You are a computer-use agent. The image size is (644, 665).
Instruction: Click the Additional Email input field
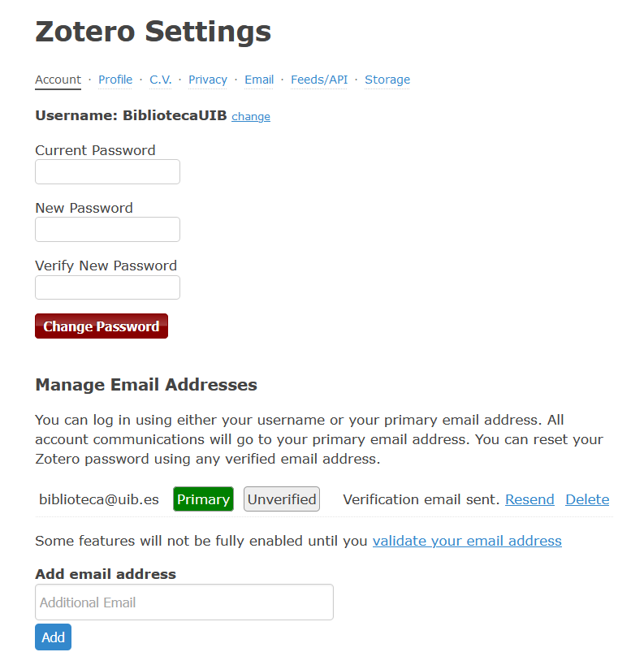coord(184,602)
